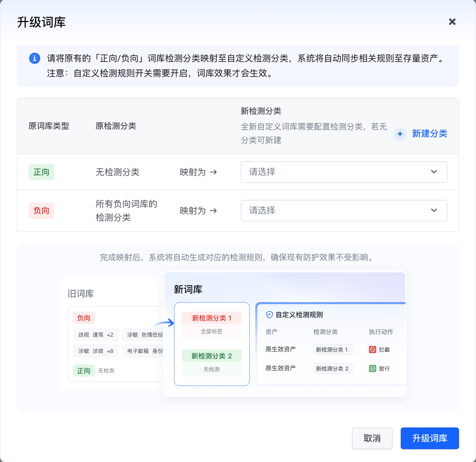Close the 升级词库 dialog
Image resolution: width=476 pixels, height=462 pixels.
[452, 22]
